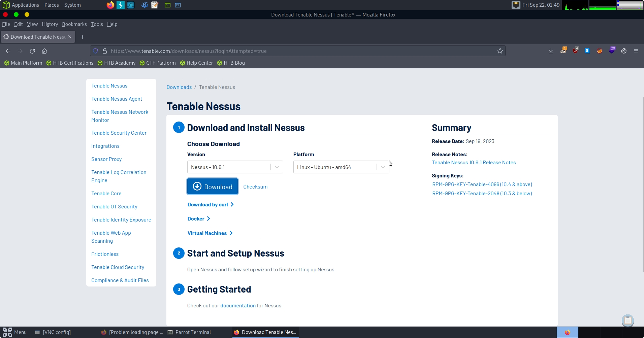The height and width of the screenshot is (338, 644).
Task: Open the uBlock Origin extension
Action: point(576,50)
